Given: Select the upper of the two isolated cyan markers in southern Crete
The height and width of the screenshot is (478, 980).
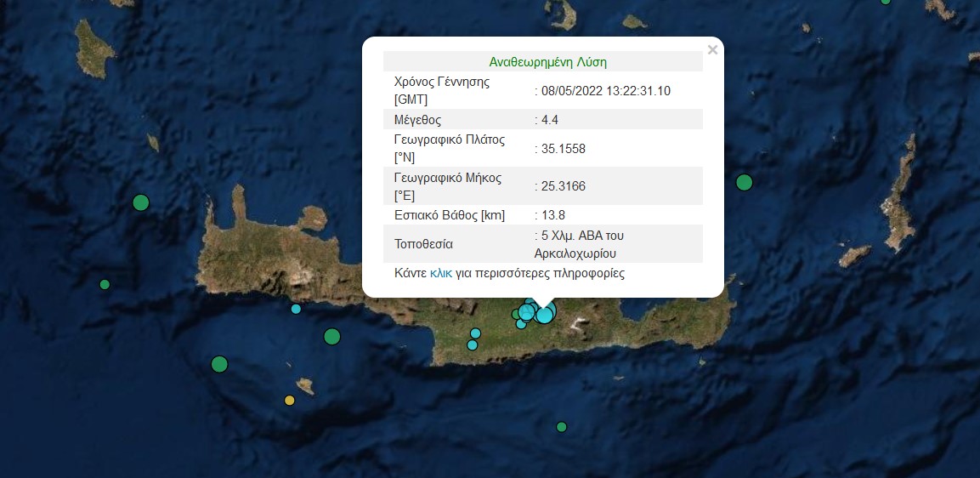Looking at the screenshot, I should point(476,333).
